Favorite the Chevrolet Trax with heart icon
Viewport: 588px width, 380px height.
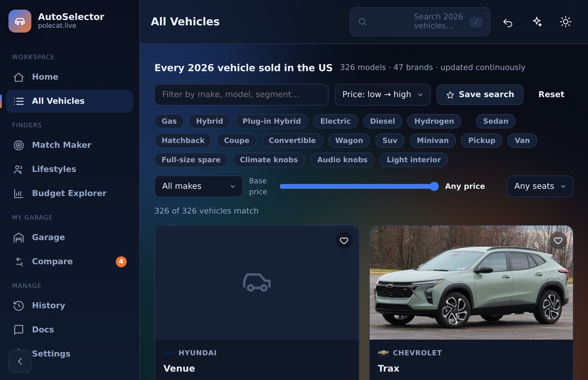tap(558, 240)
